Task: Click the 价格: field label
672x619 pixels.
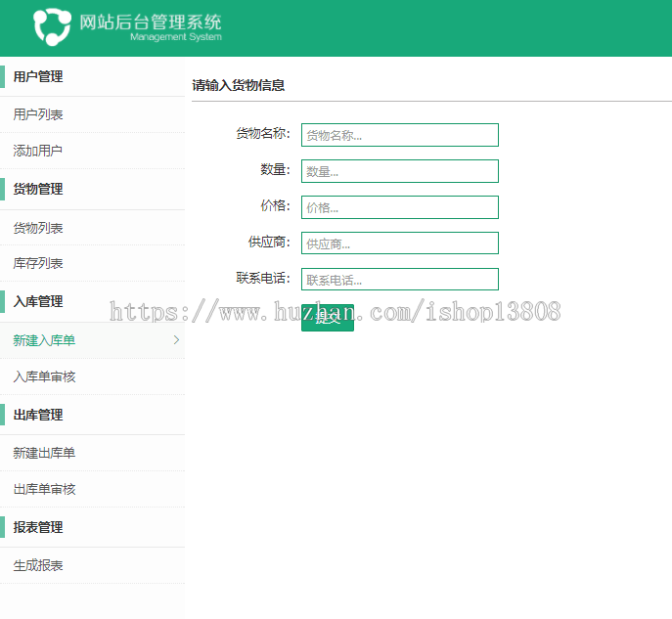Action: [276, 205]
